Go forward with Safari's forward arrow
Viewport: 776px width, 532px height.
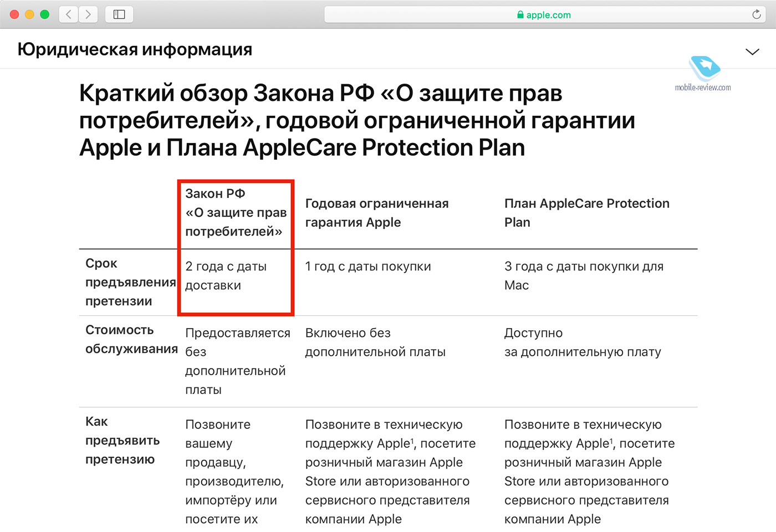[88, 14]
